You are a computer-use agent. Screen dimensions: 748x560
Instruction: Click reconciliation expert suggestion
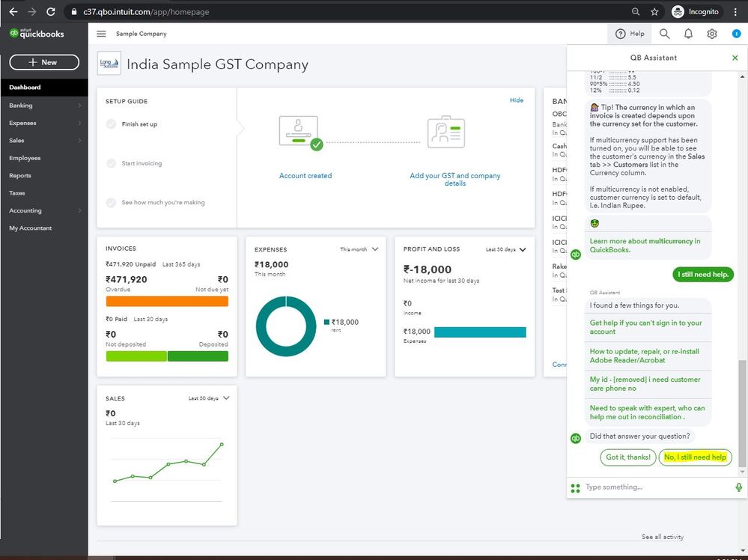click(647, 412)
